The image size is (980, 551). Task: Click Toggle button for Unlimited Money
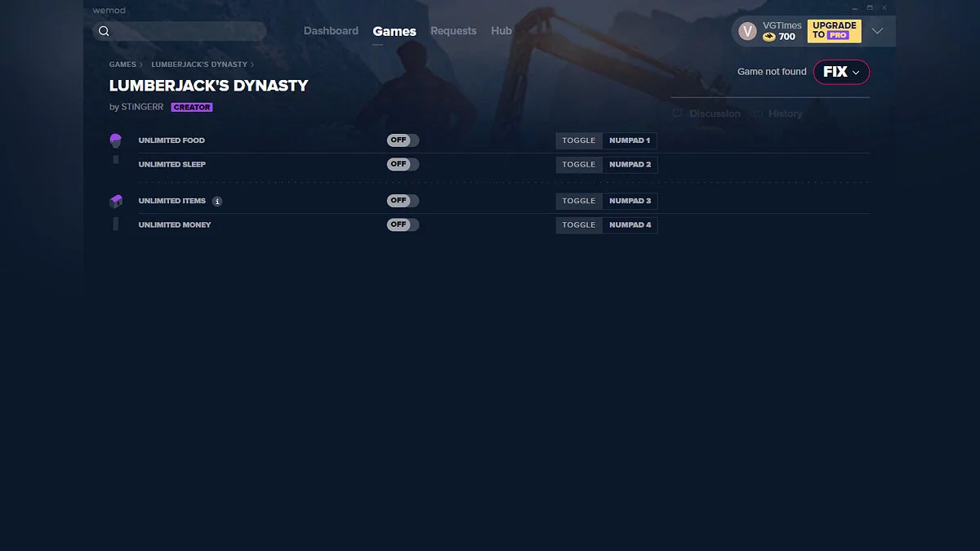tap(579, 224)
